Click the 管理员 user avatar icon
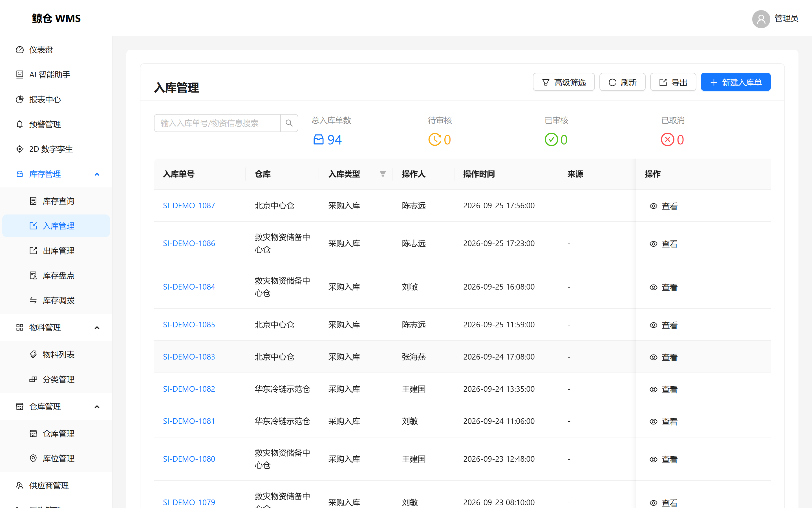Viewport: 812px width, 508px height. [x=761, y=19]
